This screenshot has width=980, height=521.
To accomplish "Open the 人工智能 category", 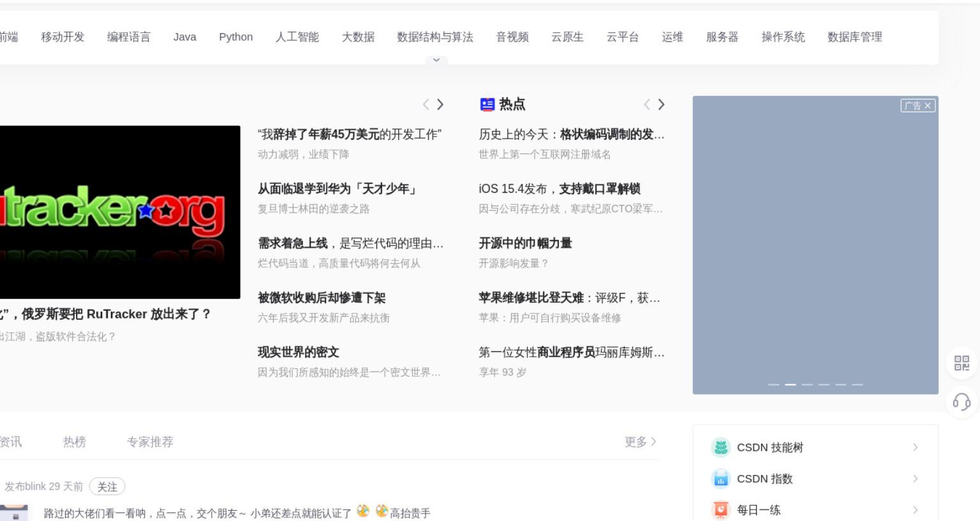I will coord(297,37).
